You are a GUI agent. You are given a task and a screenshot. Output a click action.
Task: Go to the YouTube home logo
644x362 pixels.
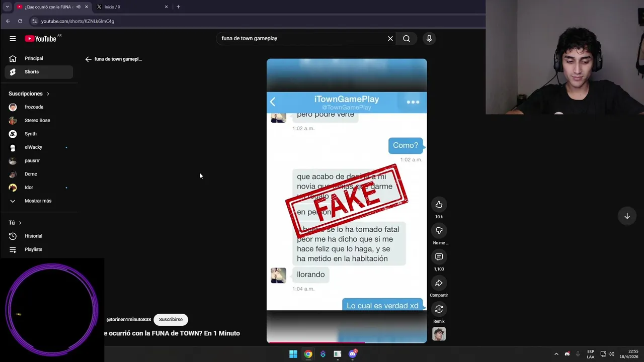(x=40, y=39)
